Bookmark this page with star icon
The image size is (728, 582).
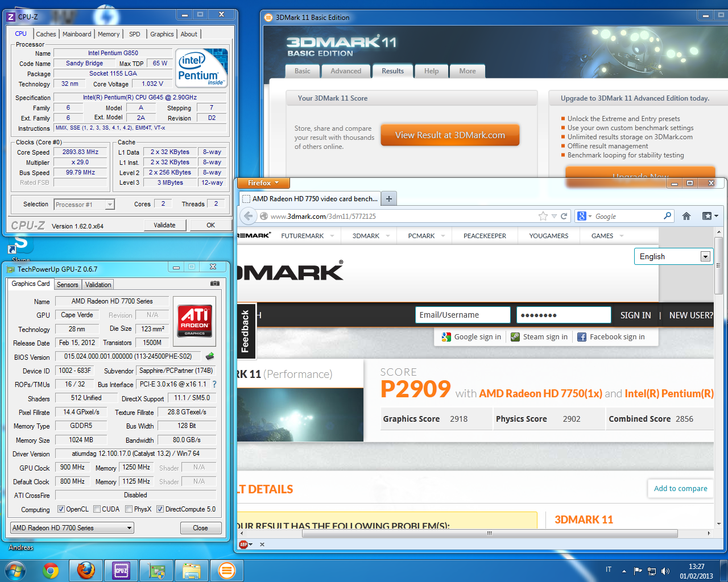pos(543,216)
